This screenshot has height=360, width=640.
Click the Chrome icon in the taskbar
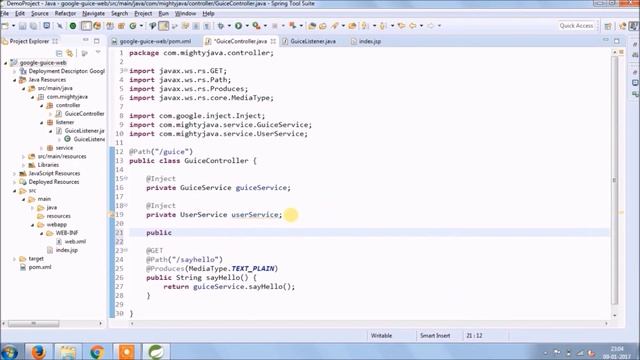(x=97, y=351)
